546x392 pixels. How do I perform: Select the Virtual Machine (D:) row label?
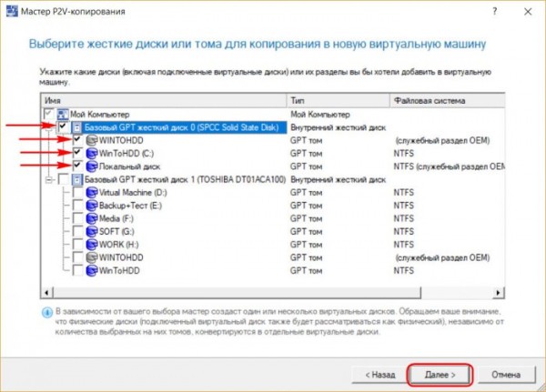pos(133,193)
